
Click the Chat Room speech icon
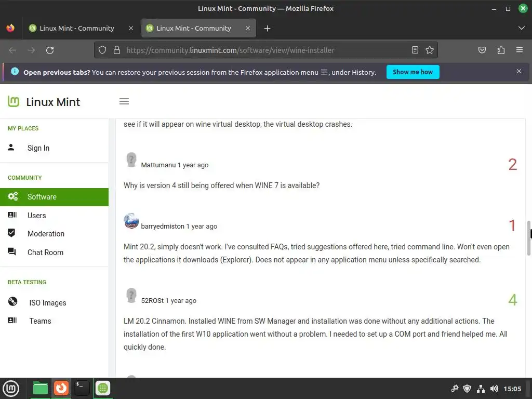point(11,251)
